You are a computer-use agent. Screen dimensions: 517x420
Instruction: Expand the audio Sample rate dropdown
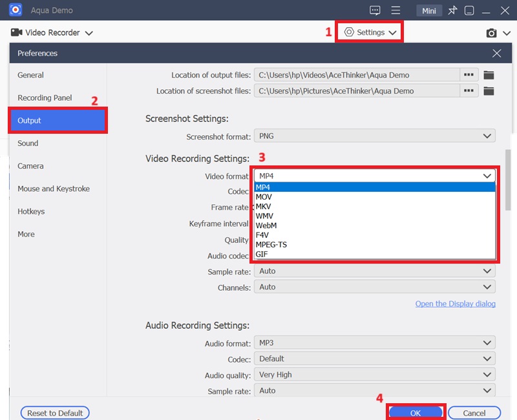tap(375, 390)
